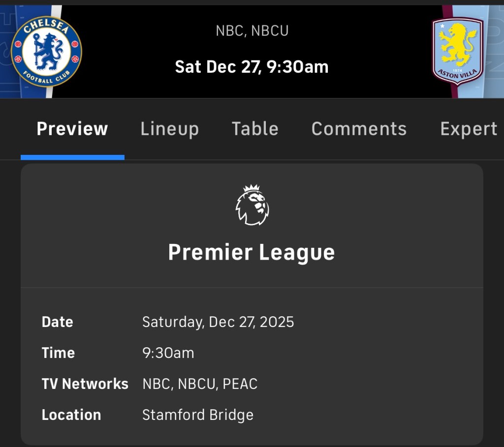Tap the NBC, NBCU, PEAC networks value
Screen dimensions: 504x447
click(200, 384)
